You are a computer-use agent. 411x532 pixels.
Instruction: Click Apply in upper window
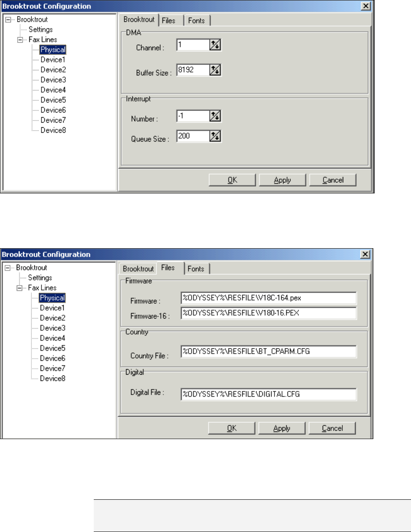pos(283,180)
